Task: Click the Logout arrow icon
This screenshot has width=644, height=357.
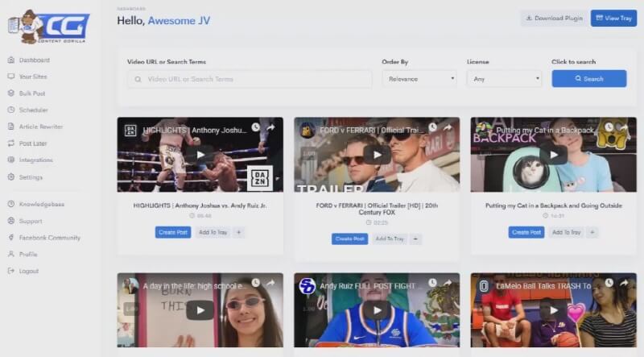Action: (11, 271)
